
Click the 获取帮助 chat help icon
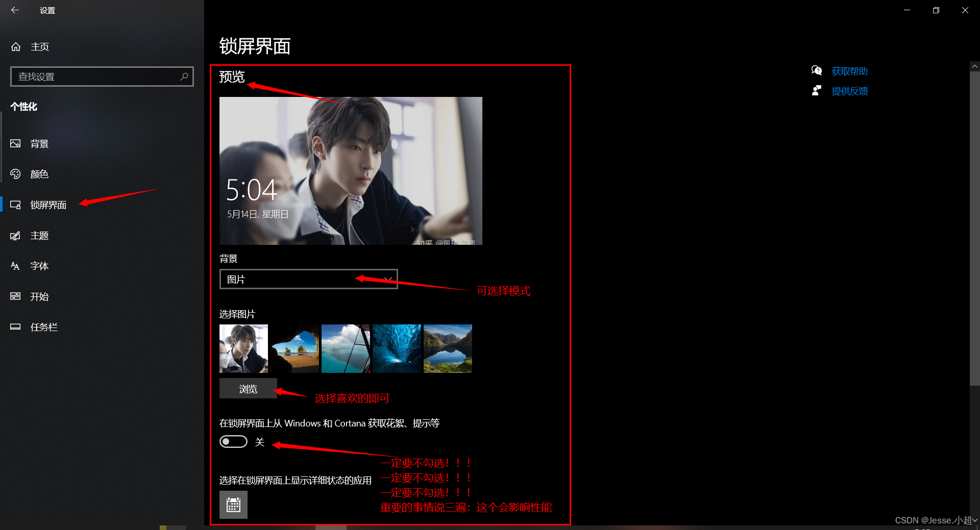(x=817, y=70)
